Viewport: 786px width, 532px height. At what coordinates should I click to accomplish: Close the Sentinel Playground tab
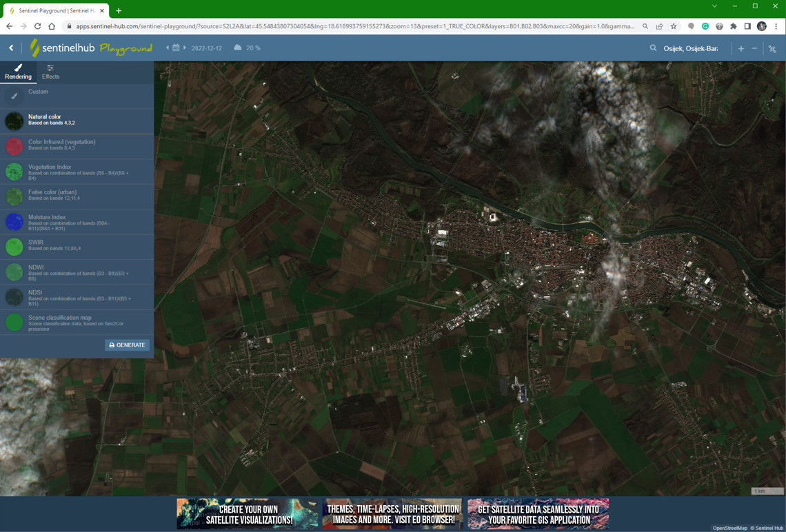point(102,10)
